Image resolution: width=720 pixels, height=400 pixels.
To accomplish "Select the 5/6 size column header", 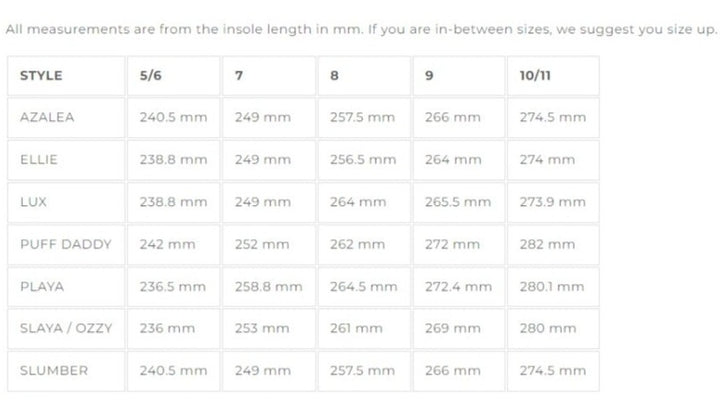I will coord(147,75).
